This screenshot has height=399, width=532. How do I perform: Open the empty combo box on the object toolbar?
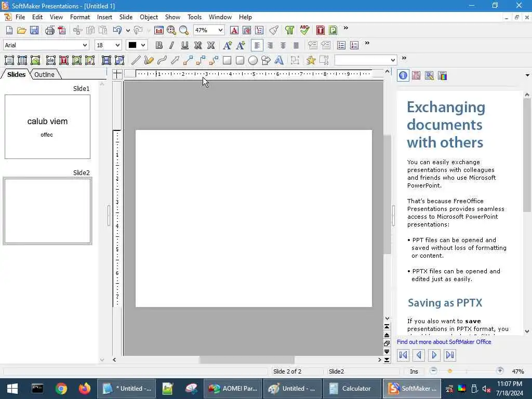(365, 60)
